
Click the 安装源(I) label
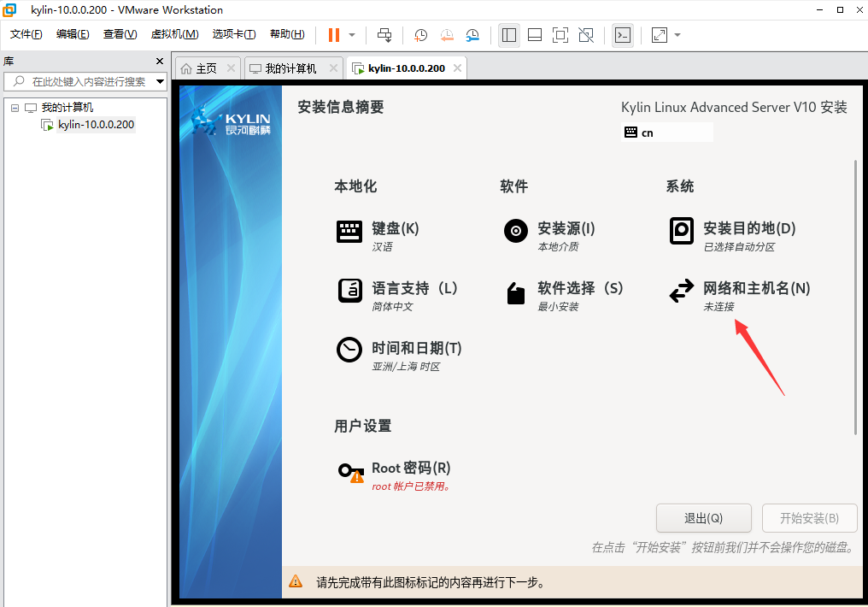566,228
